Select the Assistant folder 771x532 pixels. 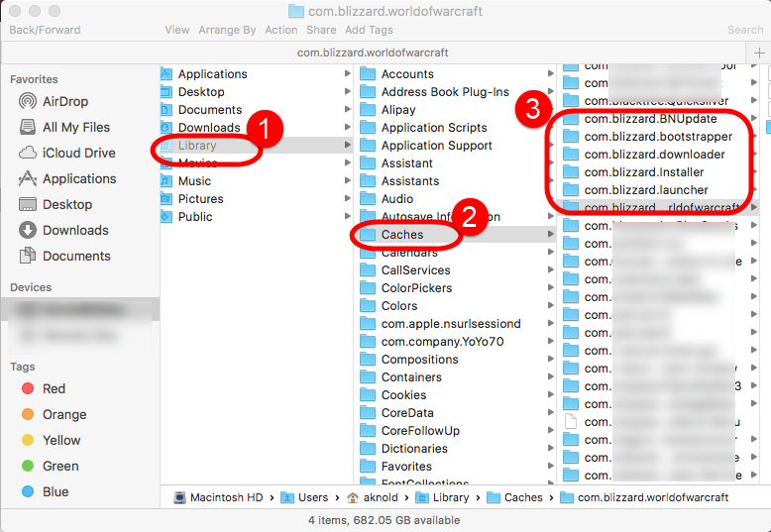456,162
